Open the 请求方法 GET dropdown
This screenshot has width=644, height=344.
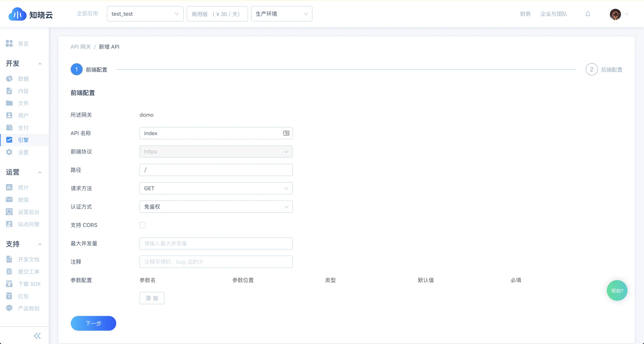[x=216, y=188]
